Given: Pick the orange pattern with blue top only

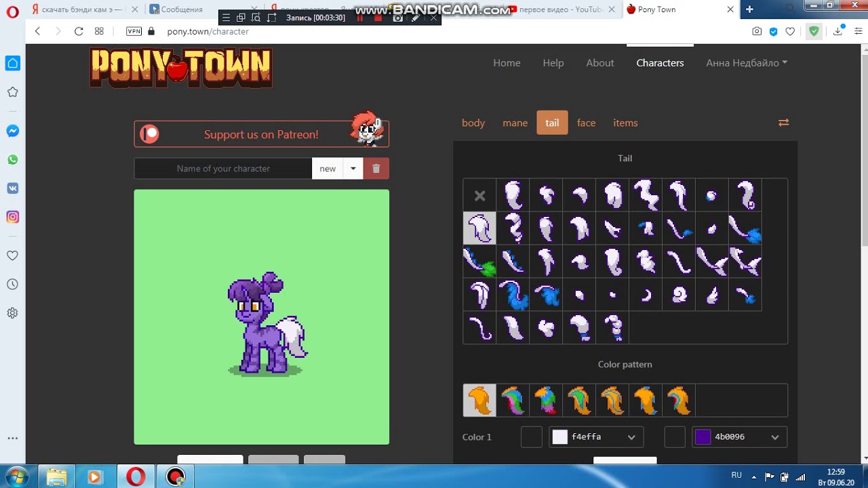Looking at the screenshot, I should coord(645,400).
